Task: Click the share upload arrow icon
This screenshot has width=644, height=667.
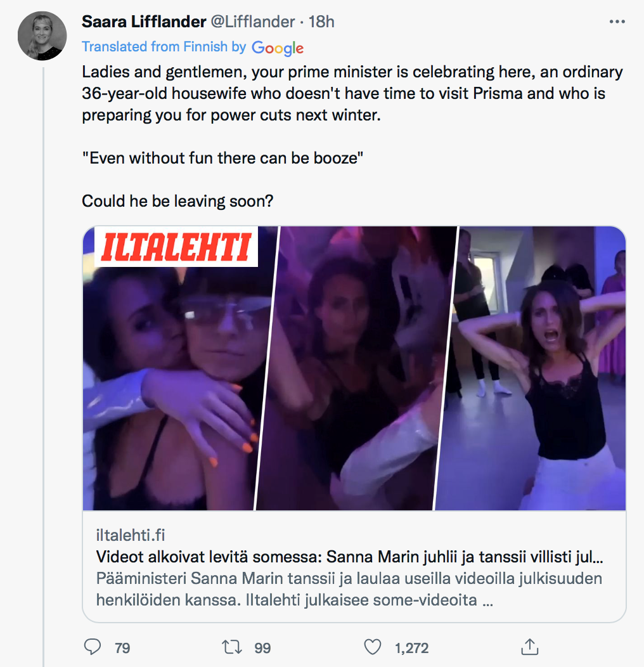Action: click(x=529, y=647)
